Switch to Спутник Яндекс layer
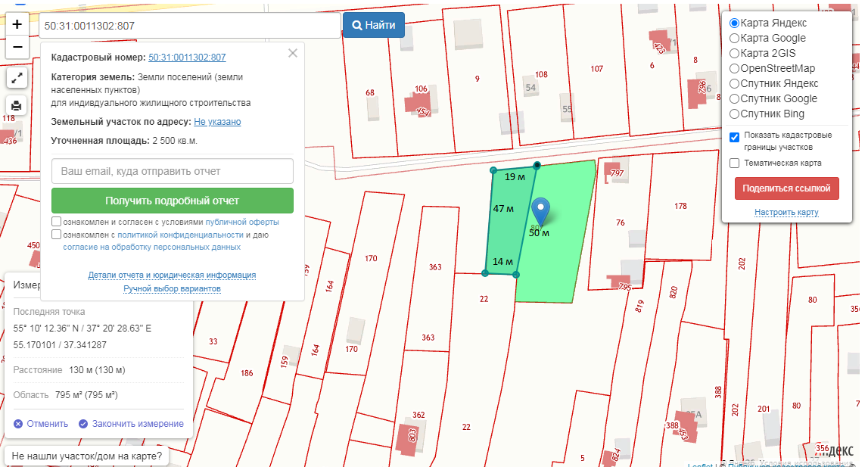 point(734,83)
